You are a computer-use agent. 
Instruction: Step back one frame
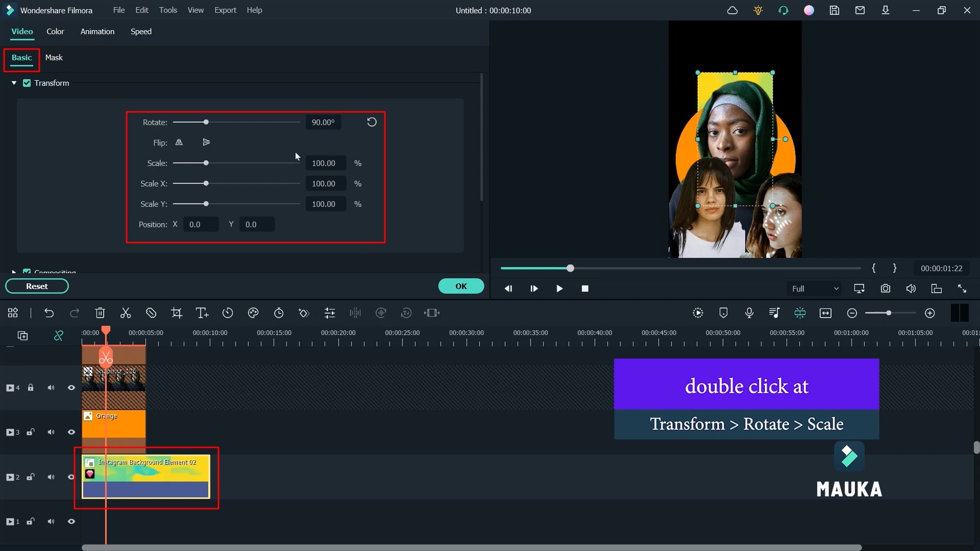coord(508,289)
